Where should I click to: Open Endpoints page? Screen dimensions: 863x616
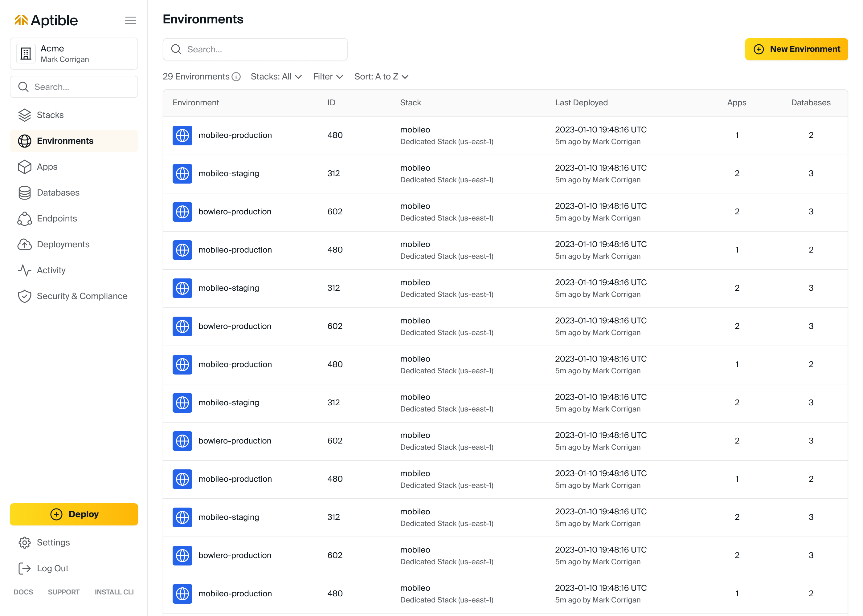tap(74, 218)
